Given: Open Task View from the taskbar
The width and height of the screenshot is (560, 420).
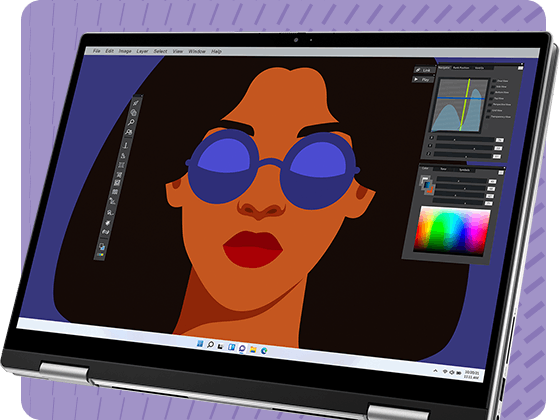Looking at the screenshot, I should point(221,346).
